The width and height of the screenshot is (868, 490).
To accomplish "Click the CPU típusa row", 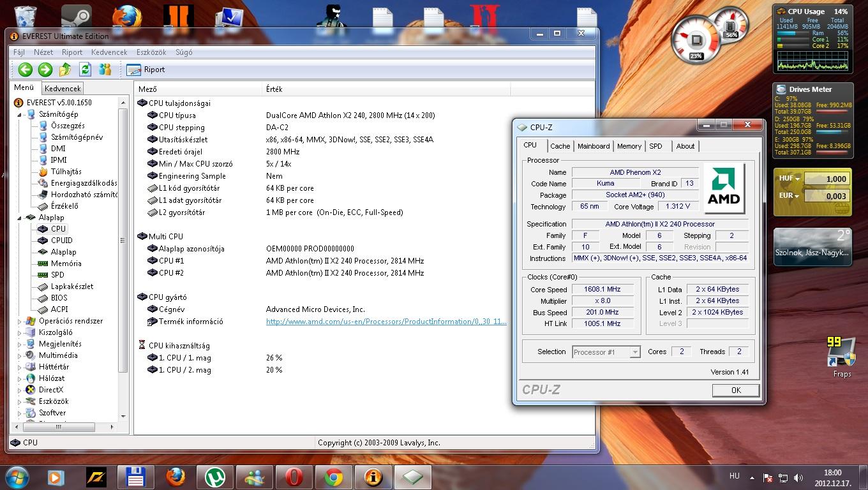I will pos(322,115).
